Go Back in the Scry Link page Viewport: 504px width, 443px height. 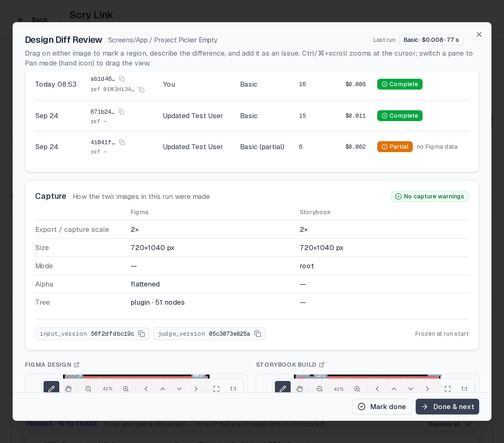tap(33, 20)
